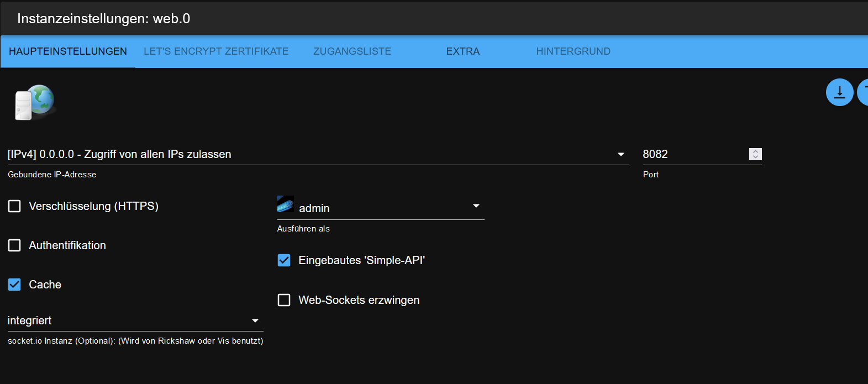Open the Gebundene IP-Adresse dropdown
Screen dimensions: 868x384
click(x=318, y=155)
